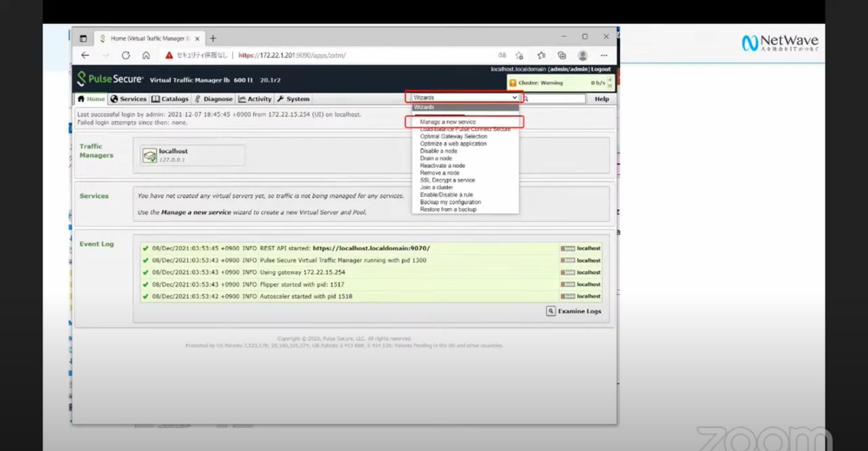Open the browser favorites list icon
The height and width of the screenshot is (451, 868).
coord(541,55)
